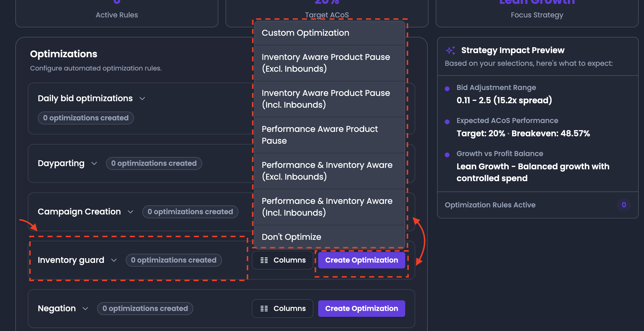This screenshot has height=331, width=644.
Task: Click 'Negation' section title
Action: pos(57,309)
